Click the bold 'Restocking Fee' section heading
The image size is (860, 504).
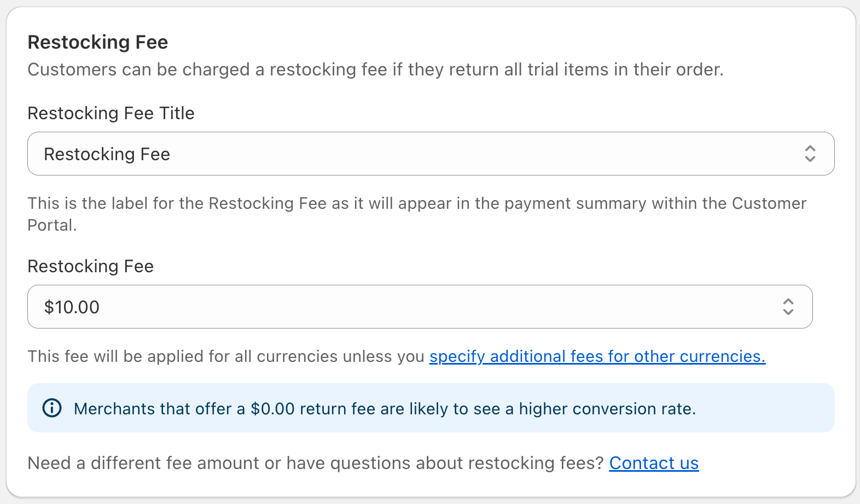98,42
